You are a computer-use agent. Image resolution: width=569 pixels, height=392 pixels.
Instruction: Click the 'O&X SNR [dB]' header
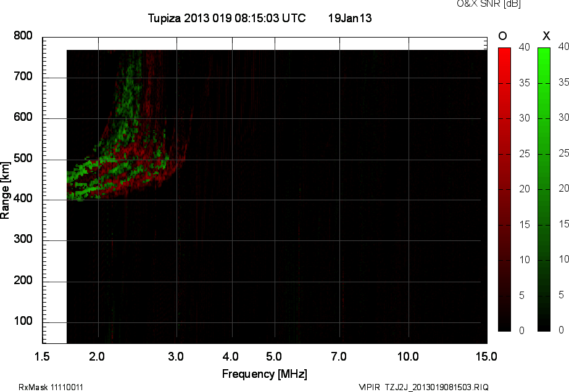pos(488,4)
